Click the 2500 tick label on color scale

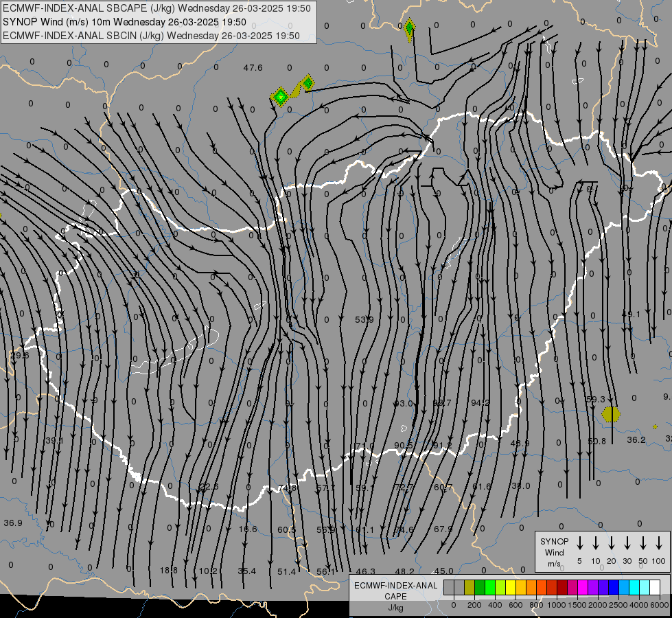(x=618, y=605)
